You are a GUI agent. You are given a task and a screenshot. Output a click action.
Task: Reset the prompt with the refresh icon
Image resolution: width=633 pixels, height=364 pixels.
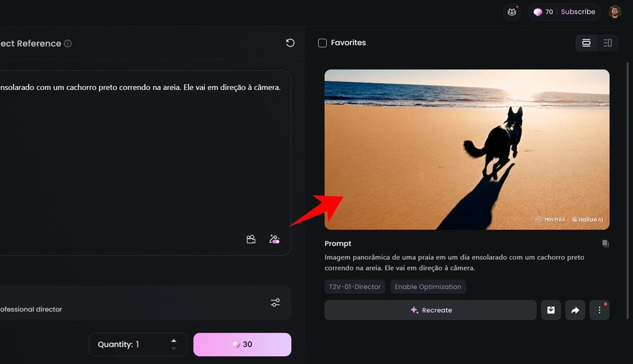point(290,43)
